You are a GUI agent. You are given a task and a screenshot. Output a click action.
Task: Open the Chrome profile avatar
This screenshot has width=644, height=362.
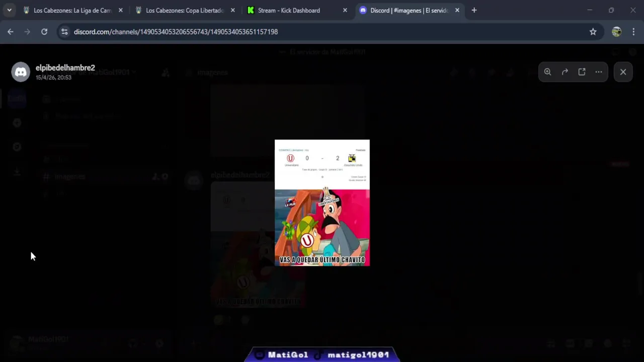point(616,32)
